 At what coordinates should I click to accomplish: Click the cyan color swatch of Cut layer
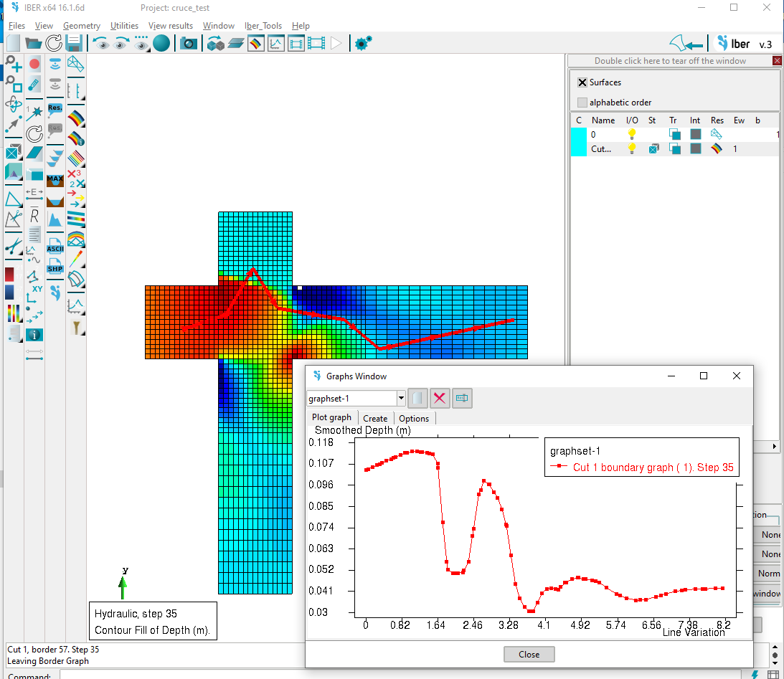[x=579, y=149]
